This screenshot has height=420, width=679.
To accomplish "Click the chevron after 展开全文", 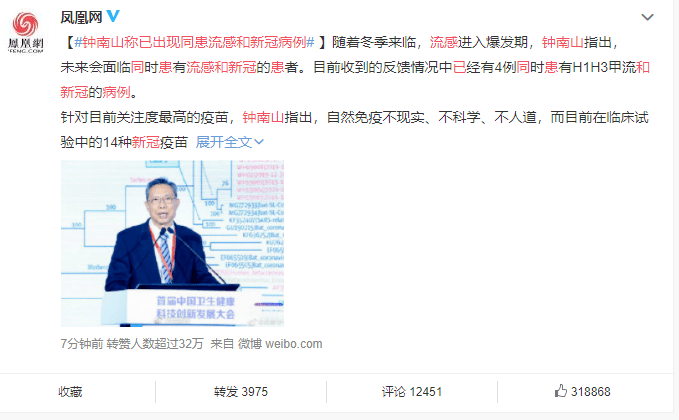I will tap(259, 142).
